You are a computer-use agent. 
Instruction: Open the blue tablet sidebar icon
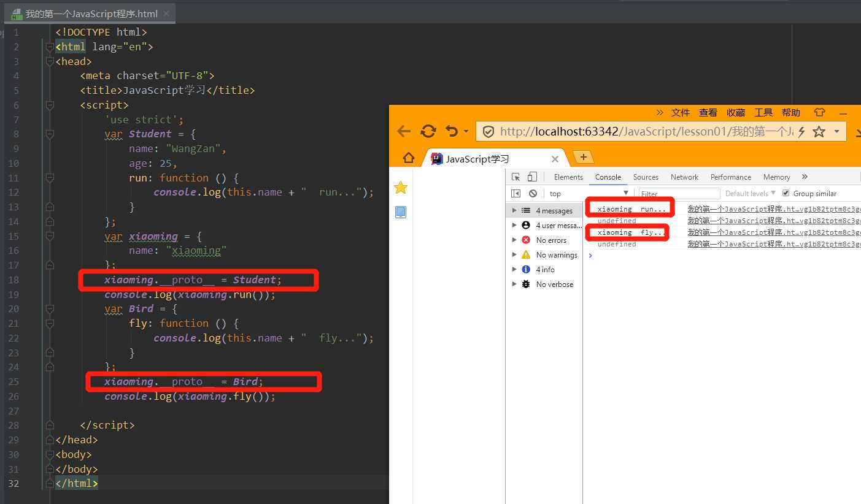(401, 212)
